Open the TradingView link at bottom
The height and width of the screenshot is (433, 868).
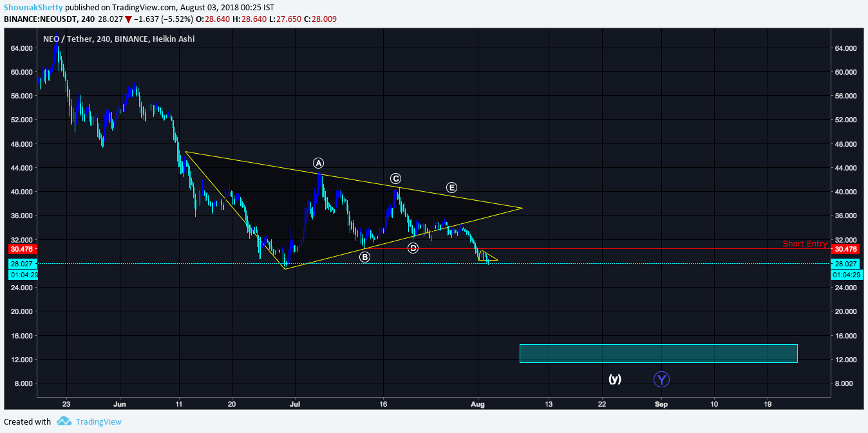(99, 422)
